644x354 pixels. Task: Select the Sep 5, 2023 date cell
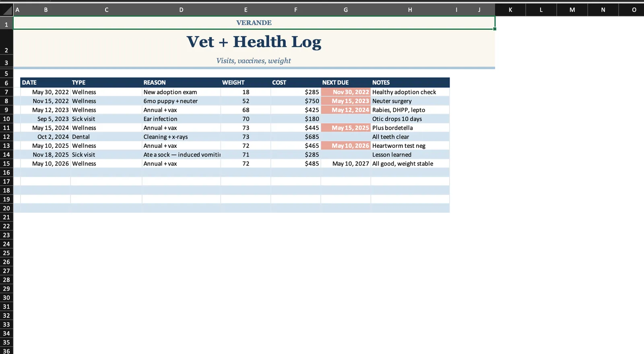(x=45, y=119)
